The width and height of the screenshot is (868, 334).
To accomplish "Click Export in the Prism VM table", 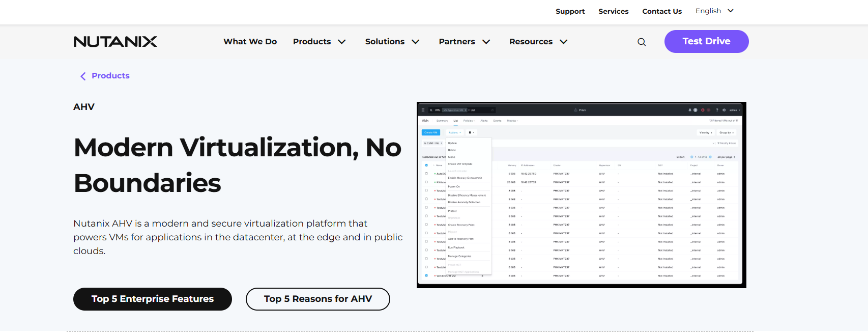I will [x=680, y=157].
